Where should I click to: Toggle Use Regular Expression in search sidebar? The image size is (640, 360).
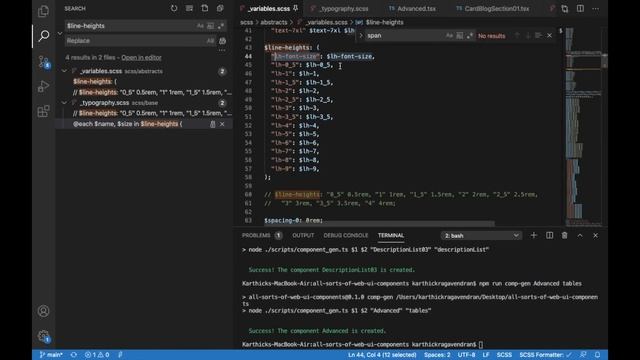pos(220,26)
